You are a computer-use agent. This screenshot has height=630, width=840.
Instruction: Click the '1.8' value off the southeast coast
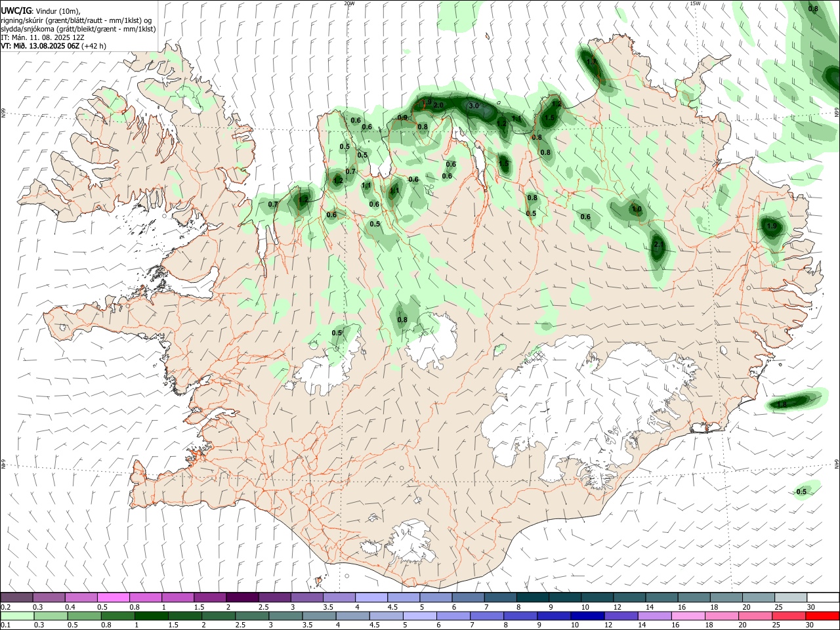click(x=782, y=405)
